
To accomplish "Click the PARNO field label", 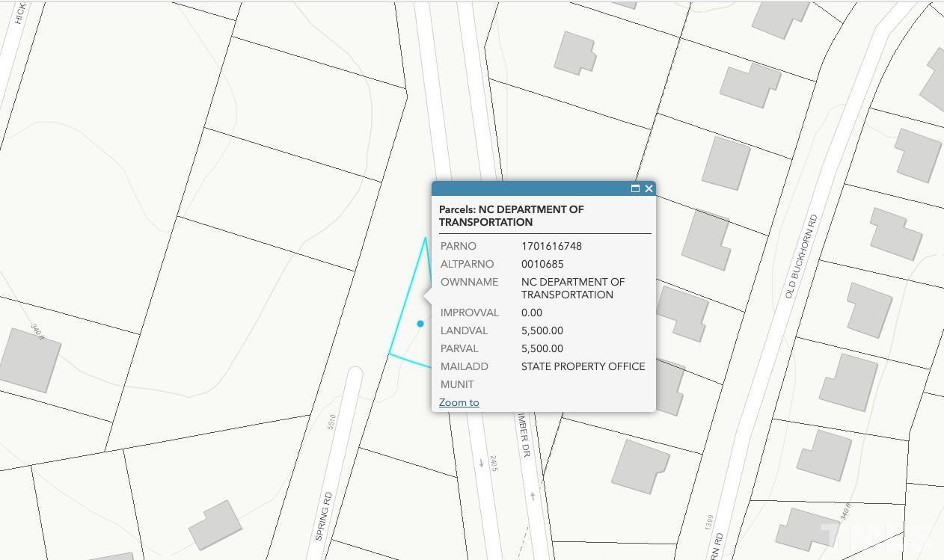I will pos(458,246).
